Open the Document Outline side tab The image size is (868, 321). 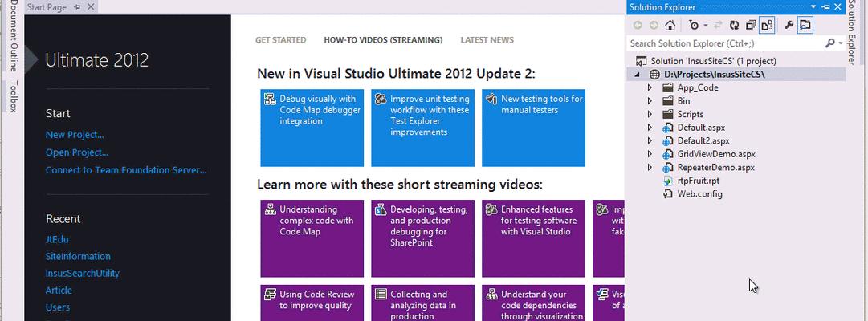tap(14, 37)
